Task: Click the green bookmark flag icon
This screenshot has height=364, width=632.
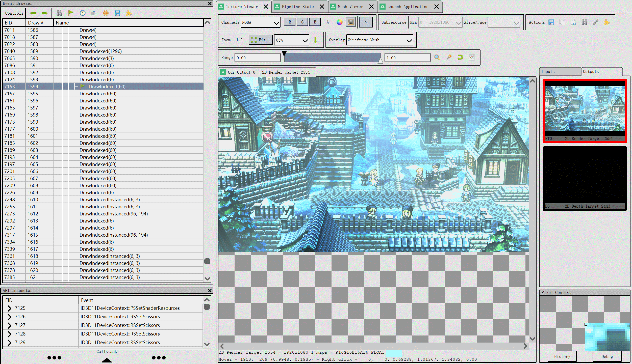Action: click(71, 13)
